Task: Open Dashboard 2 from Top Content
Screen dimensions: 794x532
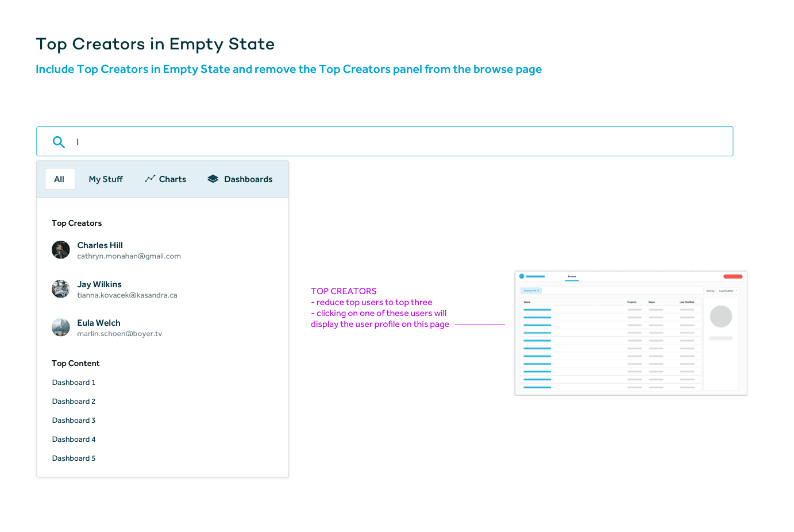Action: 74,402
